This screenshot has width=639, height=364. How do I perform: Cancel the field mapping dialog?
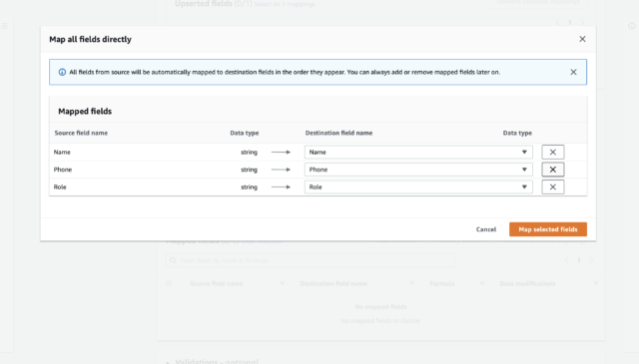pos(486,229)
